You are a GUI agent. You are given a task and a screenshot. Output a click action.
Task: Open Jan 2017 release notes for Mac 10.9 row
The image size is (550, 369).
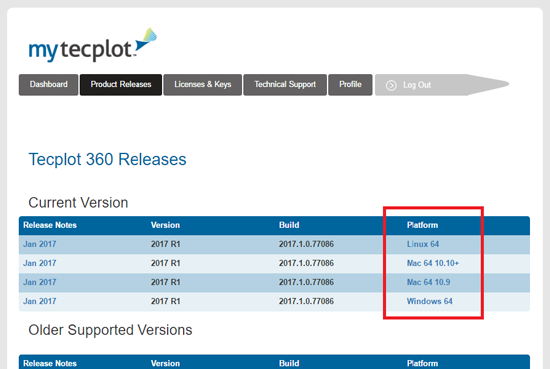click(40, 282)
